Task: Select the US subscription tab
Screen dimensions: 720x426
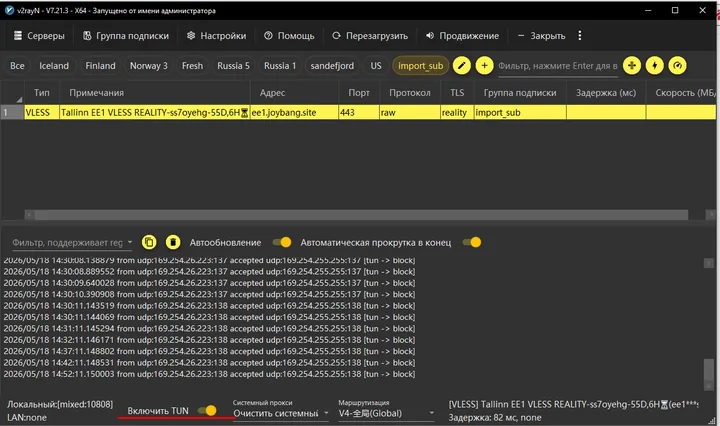Action: 376,66
